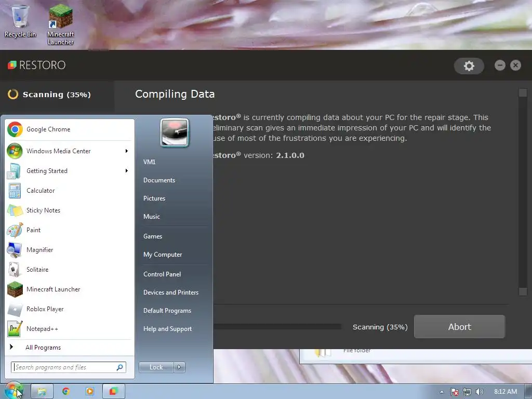The width and height of the screenshot is (532, 399).
Task: Open Notepad++ from Start menu
Action: (69, 328)
